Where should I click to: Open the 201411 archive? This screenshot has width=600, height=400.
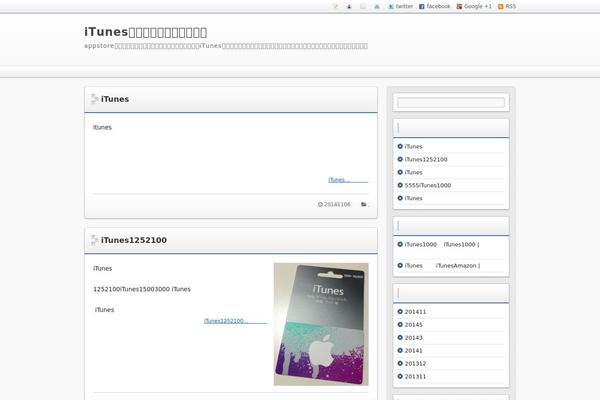point(415,312)
